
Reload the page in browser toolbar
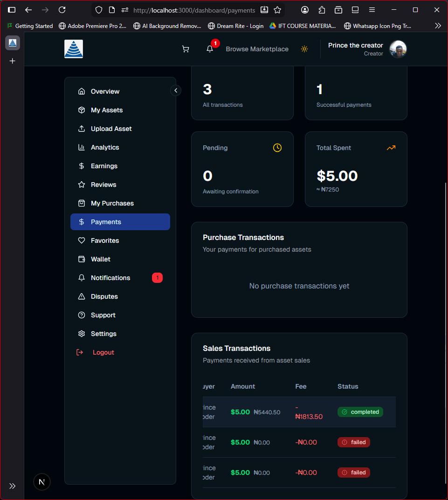point(62,10)
